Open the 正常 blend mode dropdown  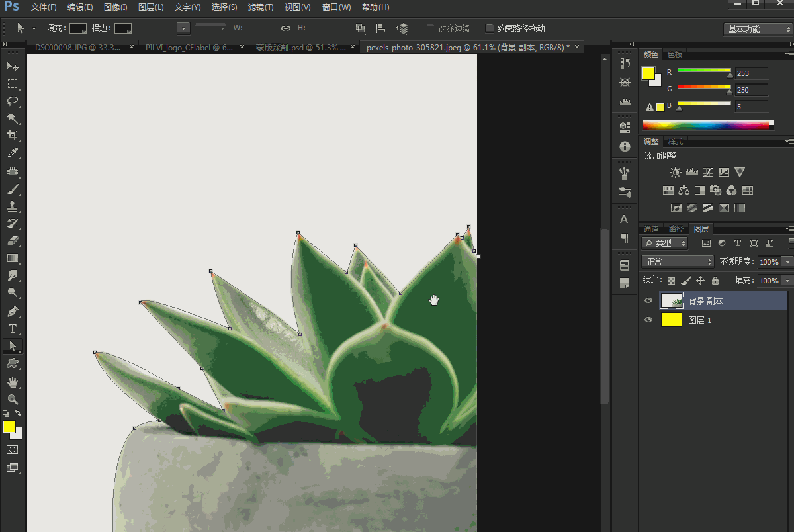678,261
